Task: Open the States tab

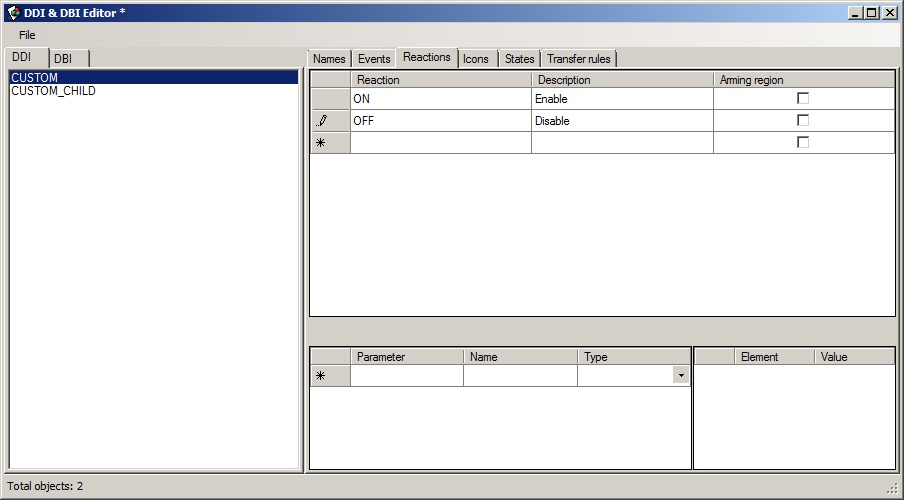Action: tap(519, 59)
